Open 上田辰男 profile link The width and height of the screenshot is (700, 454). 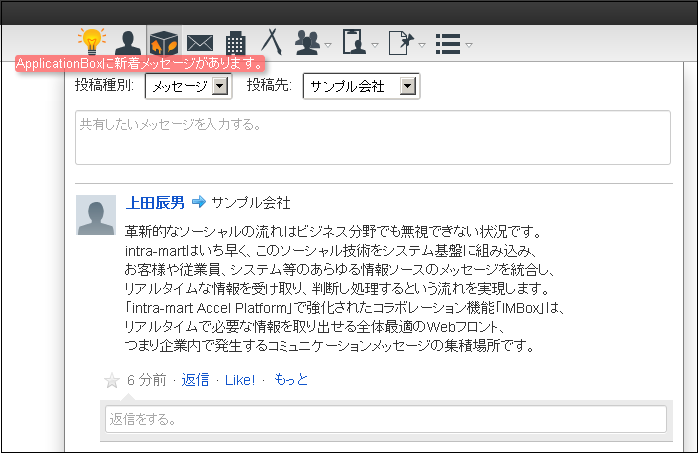155,203
